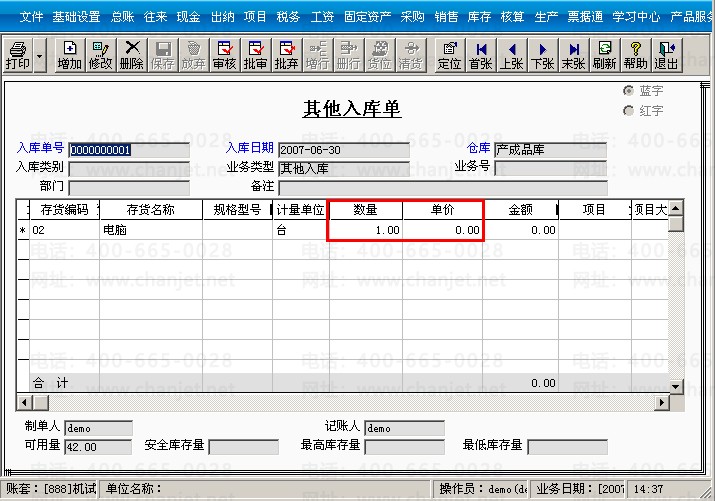Image resolution: width=715 pixels, height=501 pixels.
Task: Click the 业务类型 field showing 其他入库
Action: 344,168
